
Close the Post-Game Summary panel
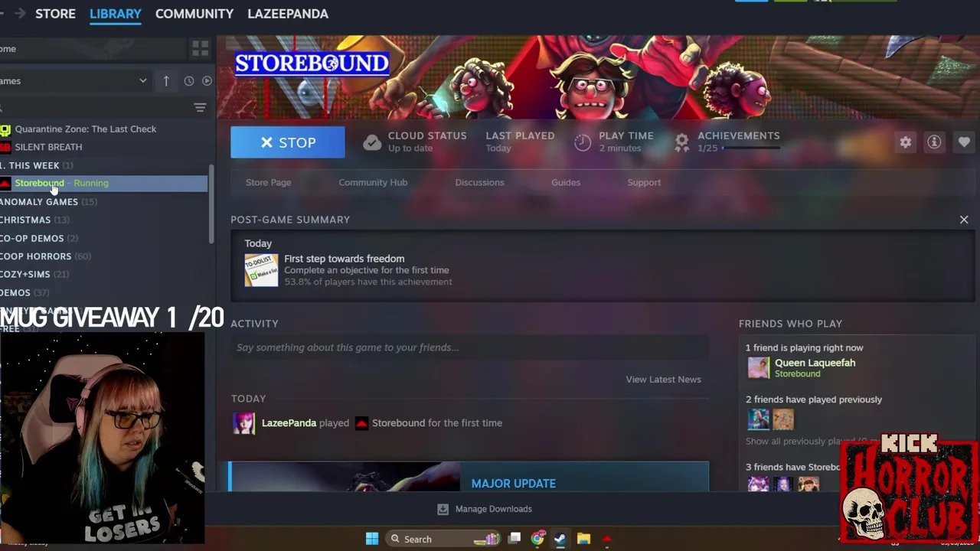[964, 220]
